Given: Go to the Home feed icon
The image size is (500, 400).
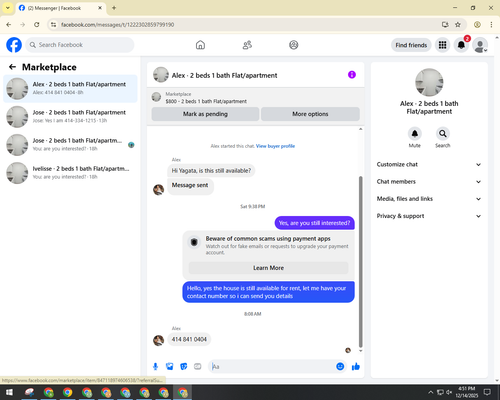Looking at the screenshot, I should tap(200, 45).
